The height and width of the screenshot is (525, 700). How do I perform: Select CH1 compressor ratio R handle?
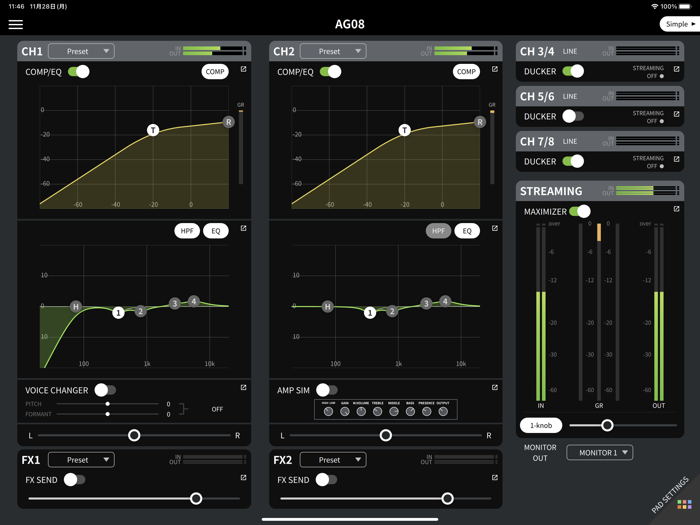tap(229, 122)
